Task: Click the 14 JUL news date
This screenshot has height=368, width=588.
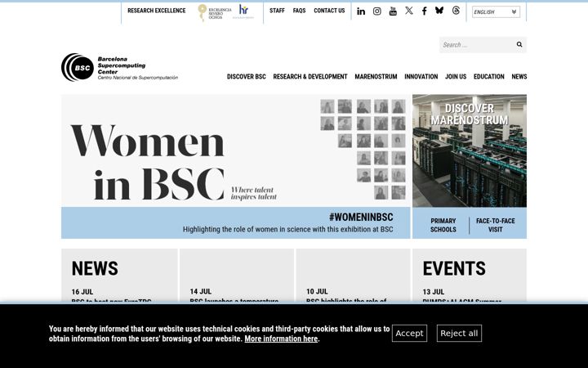Action: pyautogui.click(x=201, y=291)
